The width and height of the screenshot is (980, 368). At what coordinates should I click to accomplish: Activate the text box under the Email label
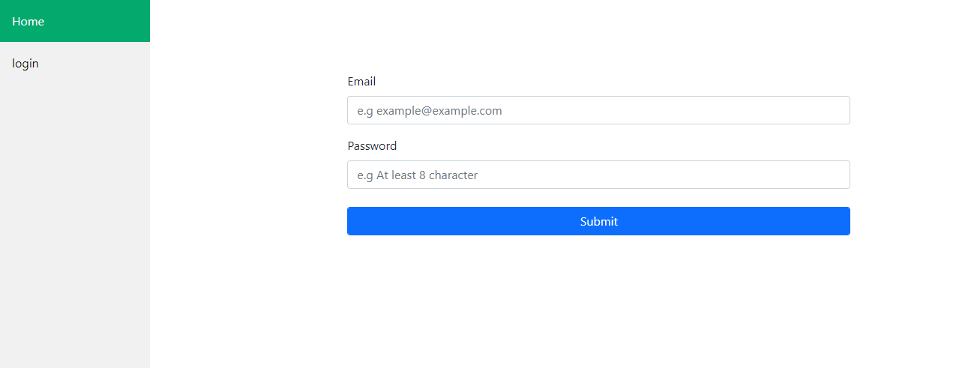coord(598,110)
